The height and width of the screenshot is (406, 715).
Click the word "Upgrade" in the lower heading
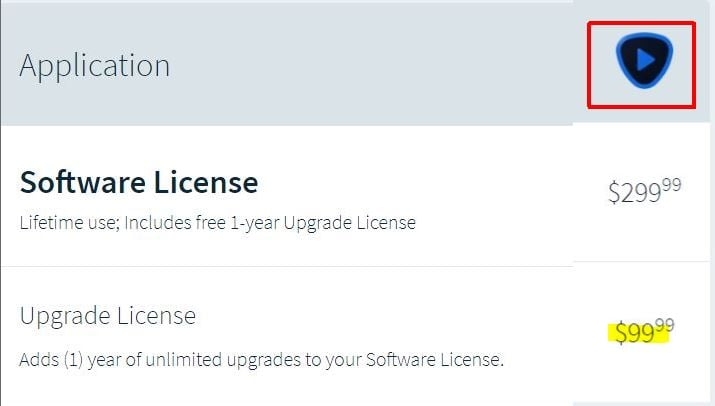[62, 316]
